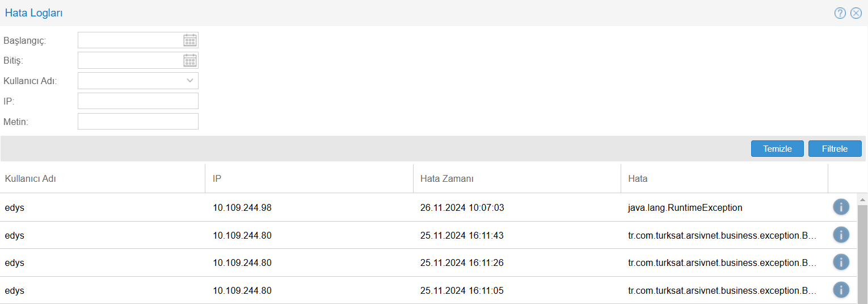The image size is (868, 304).
Task: Close the Hata Logları panel
Action: (856, 13)
